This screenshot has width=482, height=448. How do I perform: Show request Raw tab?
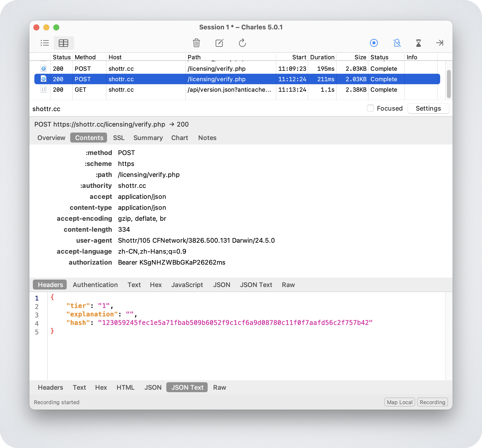[x=288, y=285]
